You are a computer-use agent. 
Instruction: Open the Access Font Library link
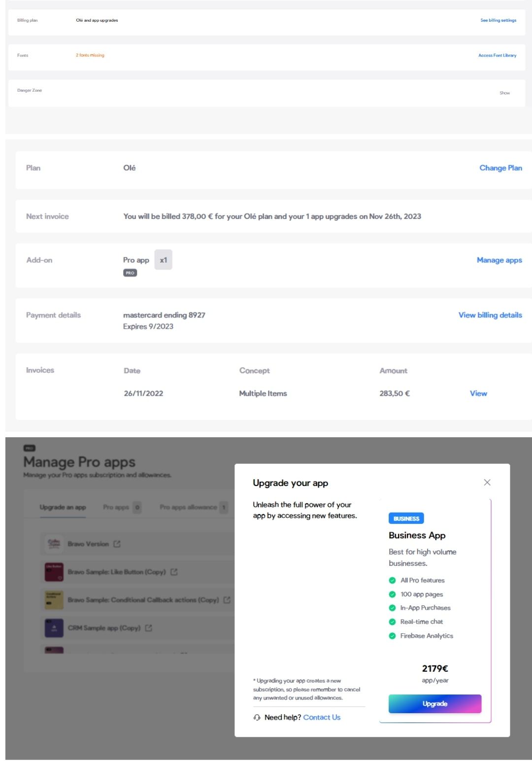tap(498, 56)
